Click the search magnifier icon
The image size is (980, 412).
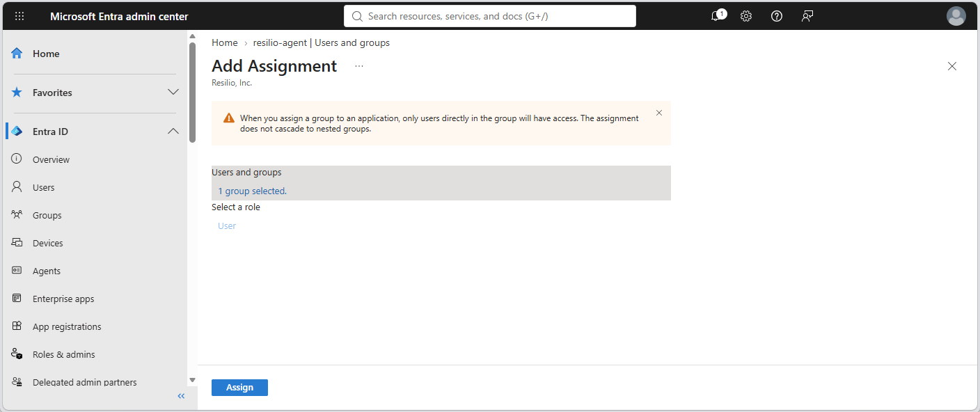(357, 16)
